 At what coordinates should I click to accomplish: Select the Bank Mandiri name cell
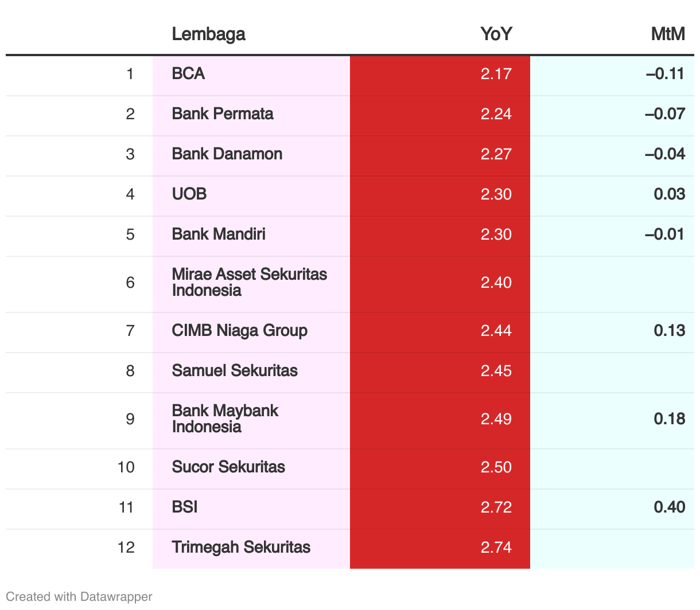[219, 234]
